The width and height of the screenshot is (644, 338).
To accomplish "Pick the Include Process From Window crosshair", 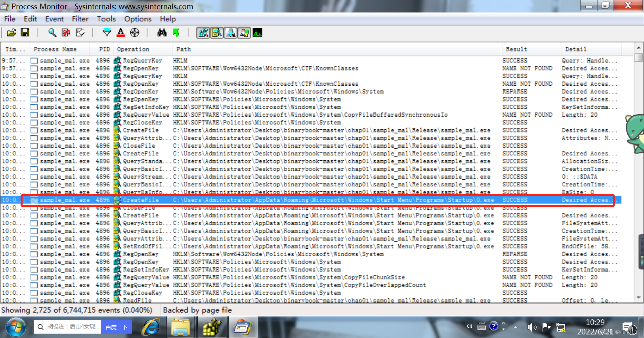I will (135, 33).
